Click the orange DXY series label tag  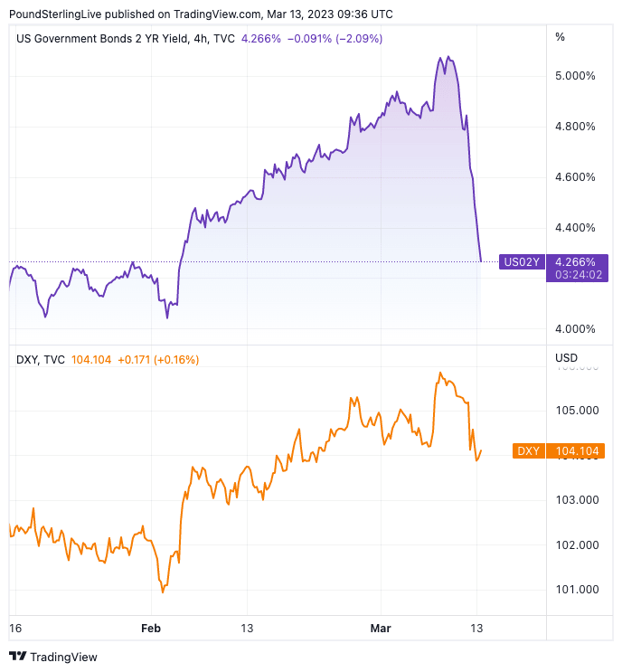[x=527, y=450]
